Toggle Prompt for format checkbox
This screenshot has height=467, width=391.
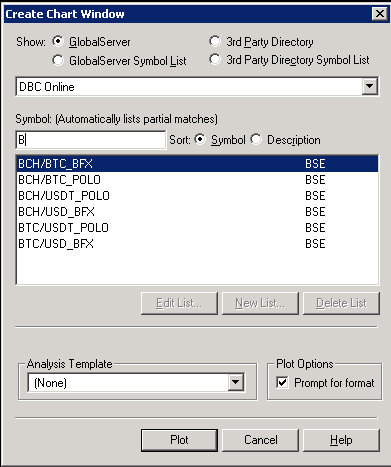[282, 382]
